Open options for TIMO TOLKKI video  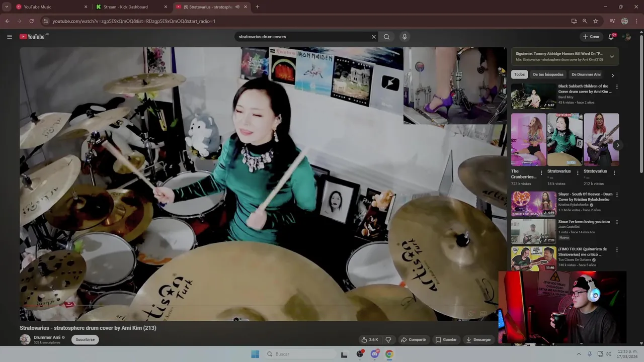pyautogui.click(x=617, y=249)
